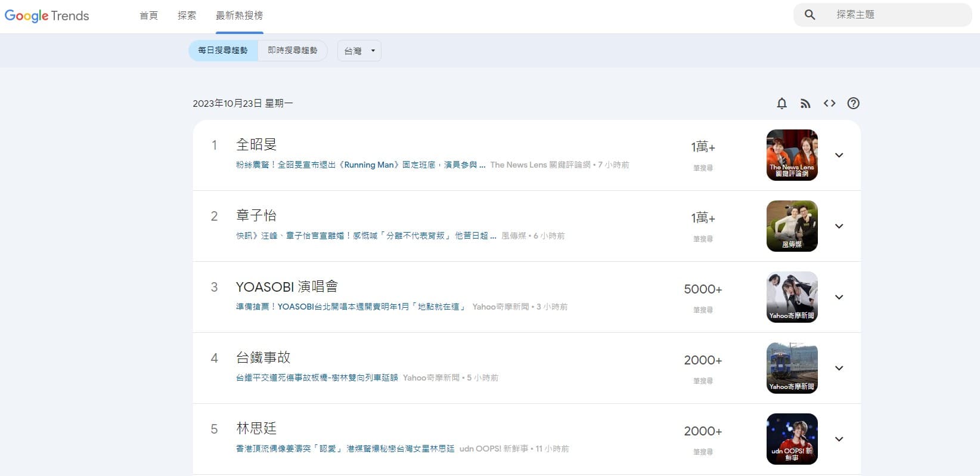
Task: Click the Google Trends logo
Action: (47, 16)
